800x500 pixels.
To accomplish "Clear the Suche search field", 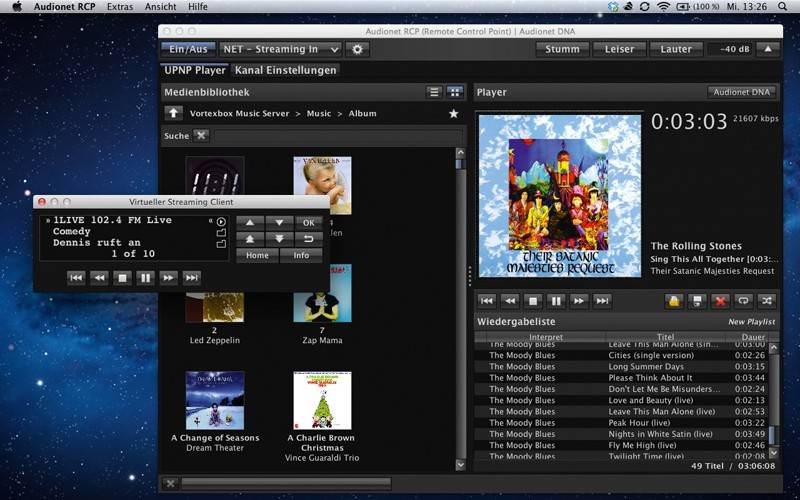I will [201, 136].
